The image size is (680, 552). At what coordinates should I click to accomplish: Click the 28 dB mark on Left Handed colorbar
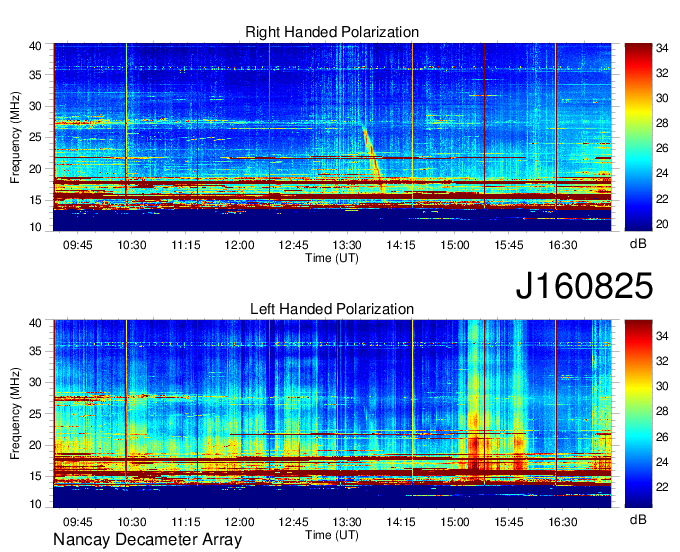[662, 412]
